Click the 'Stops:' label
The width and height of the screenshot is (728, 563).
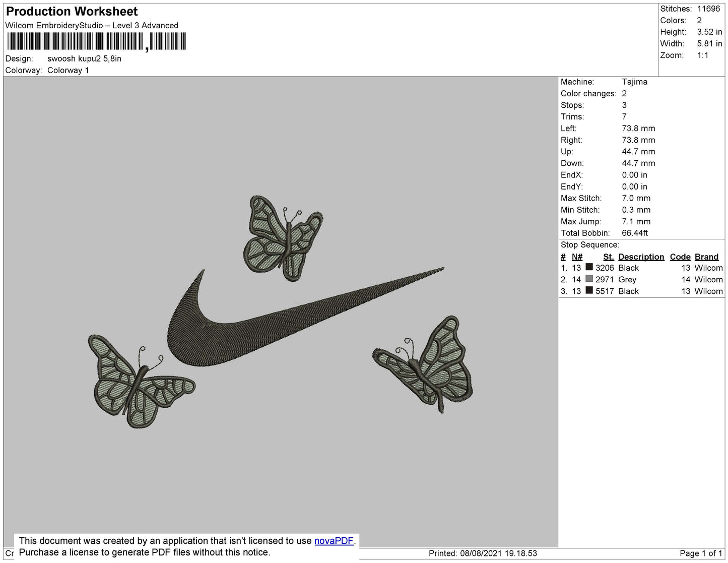tap(572, 105)
